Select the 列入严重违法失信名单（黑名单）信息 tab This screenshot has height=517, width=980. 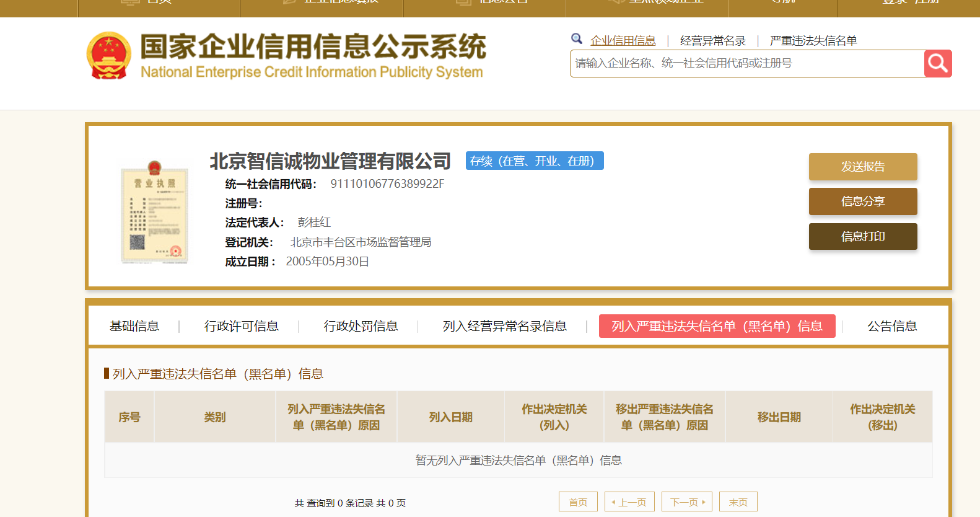717,326
